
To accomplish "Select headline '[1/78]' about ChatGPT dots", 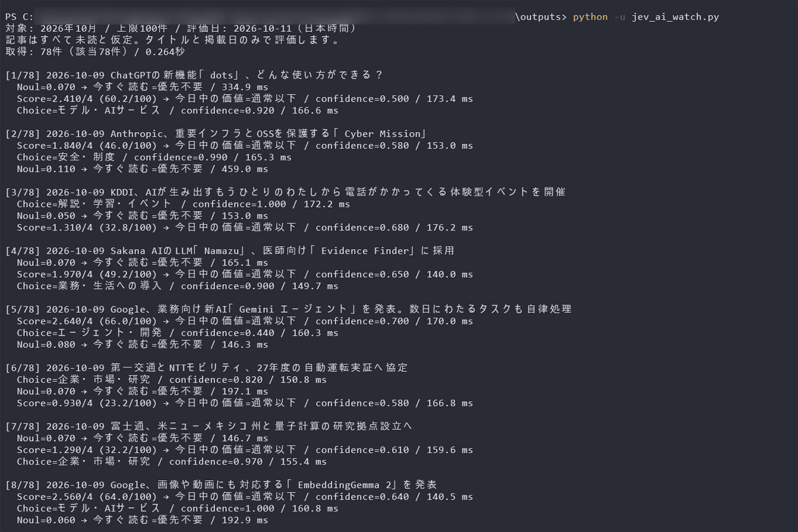I will (x=194, y=75).
